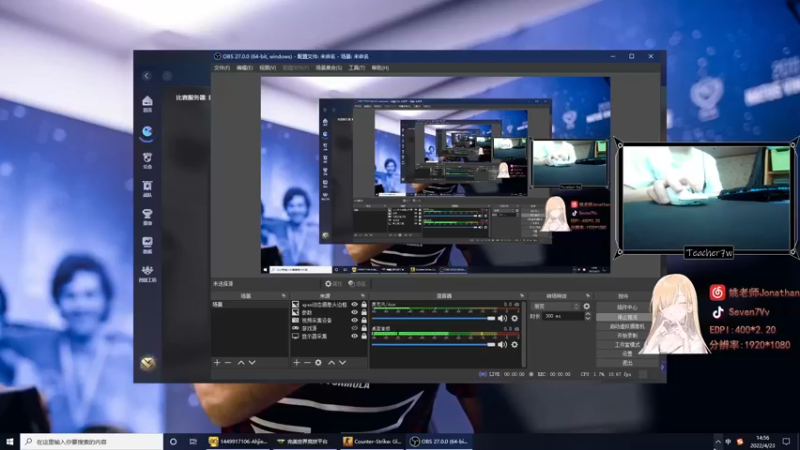Screen dimensions: 800x450
Task: Toggle the lock on the 视频采集设备 source
Action: click(x=364, y=320)
